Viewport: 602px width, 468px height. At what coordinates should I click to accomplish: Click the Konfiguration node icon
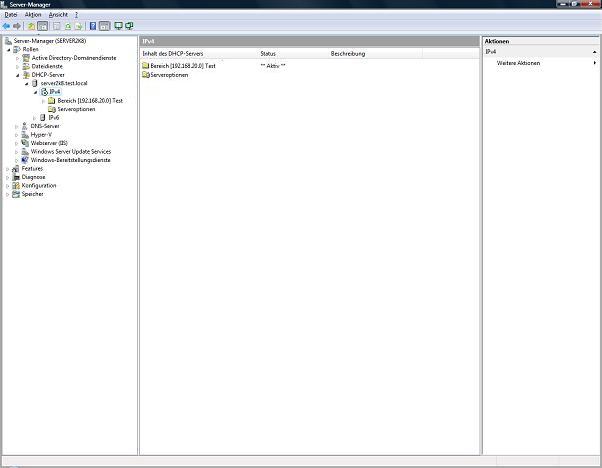[16, 185]
